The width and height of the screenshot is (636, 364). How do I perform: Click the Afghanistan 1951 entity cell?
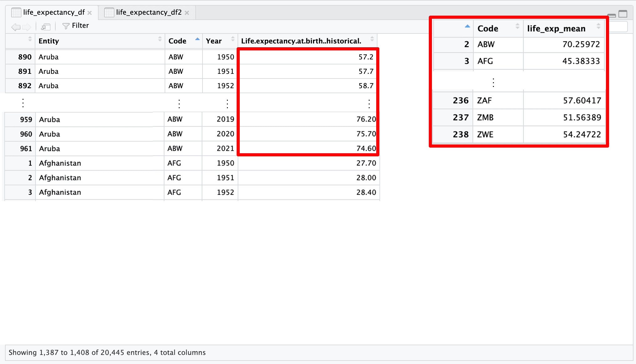(60, 178)
